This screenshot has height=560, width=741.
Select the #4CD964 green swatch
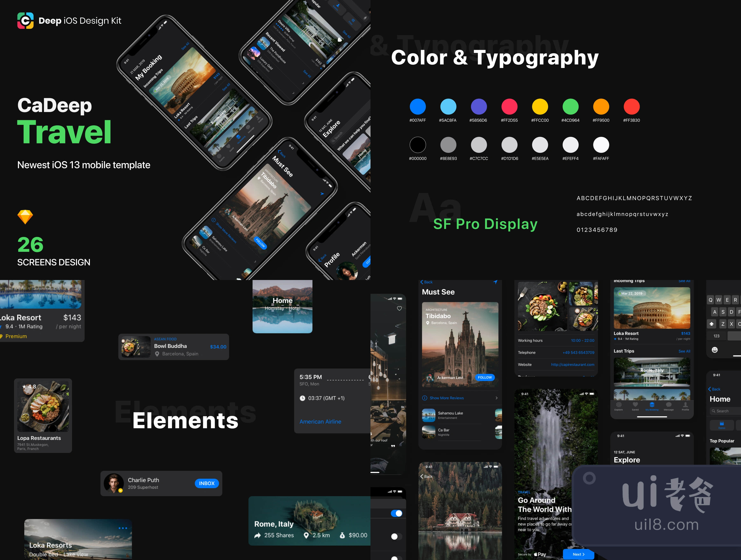coord(571,107)
